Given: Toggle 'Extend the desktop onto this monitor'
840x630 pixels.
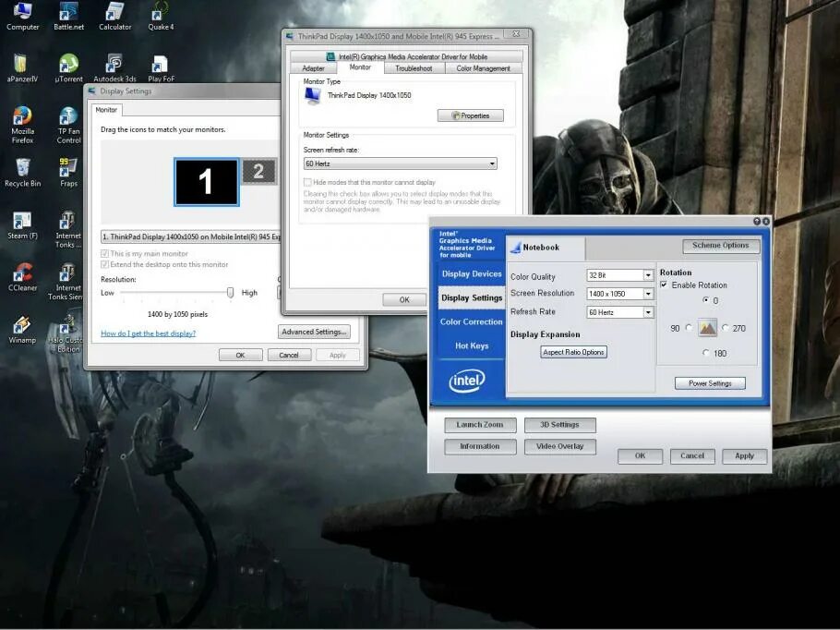Looking at the screenshot, I should click(x=104, y=264).
